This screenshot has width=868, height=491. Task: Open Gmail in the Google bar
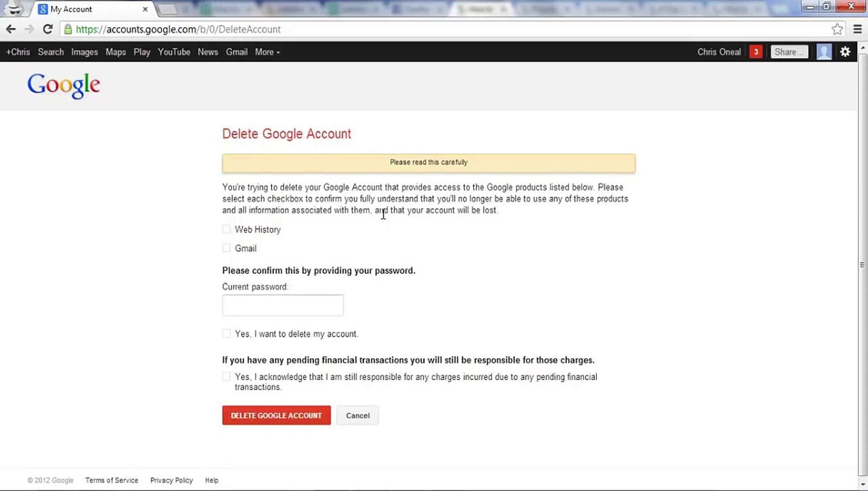pos(237,52)
